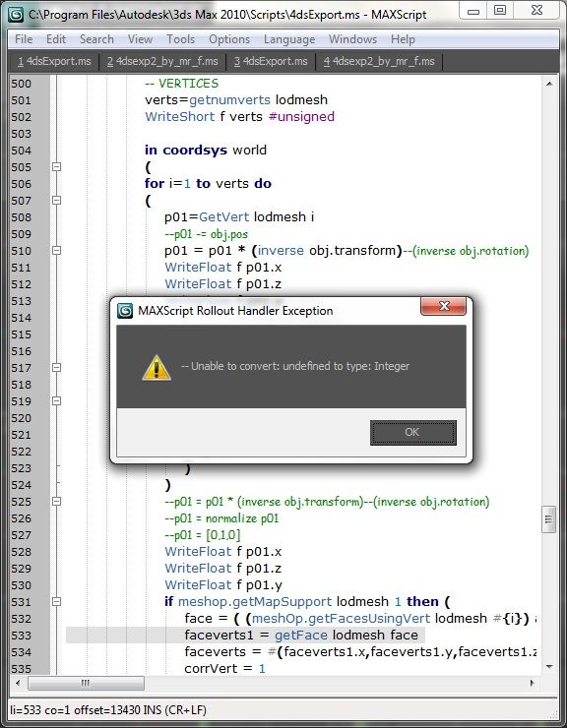
Task: Click the MAXScript icon in the dialog title
Action: click(x=125, y=311)
